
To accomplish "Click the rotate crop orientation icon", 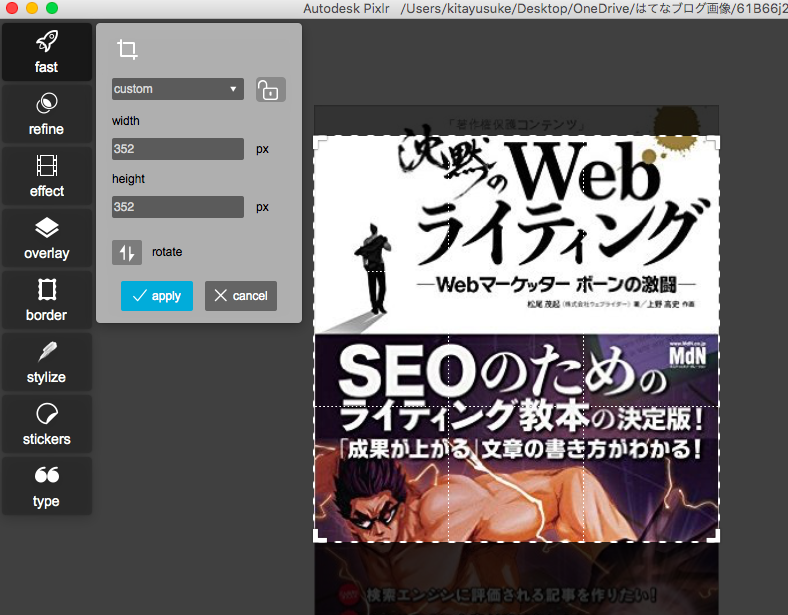I will (x=127, y=252).
